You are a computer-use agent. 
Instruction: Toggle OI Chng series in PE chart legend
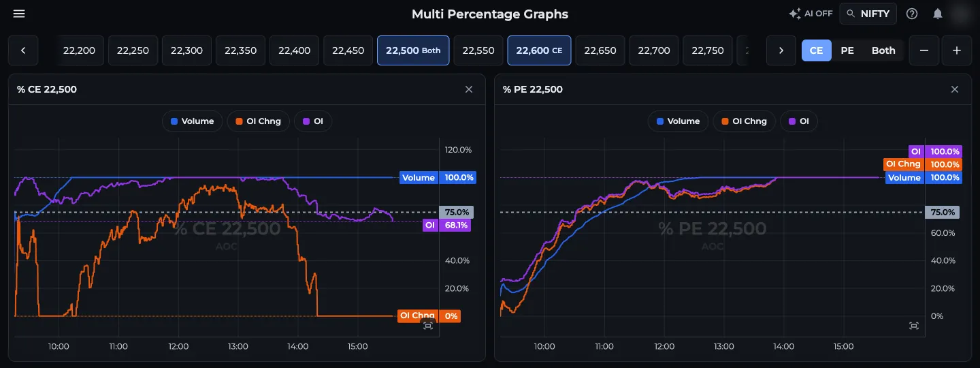pos(744,121)
